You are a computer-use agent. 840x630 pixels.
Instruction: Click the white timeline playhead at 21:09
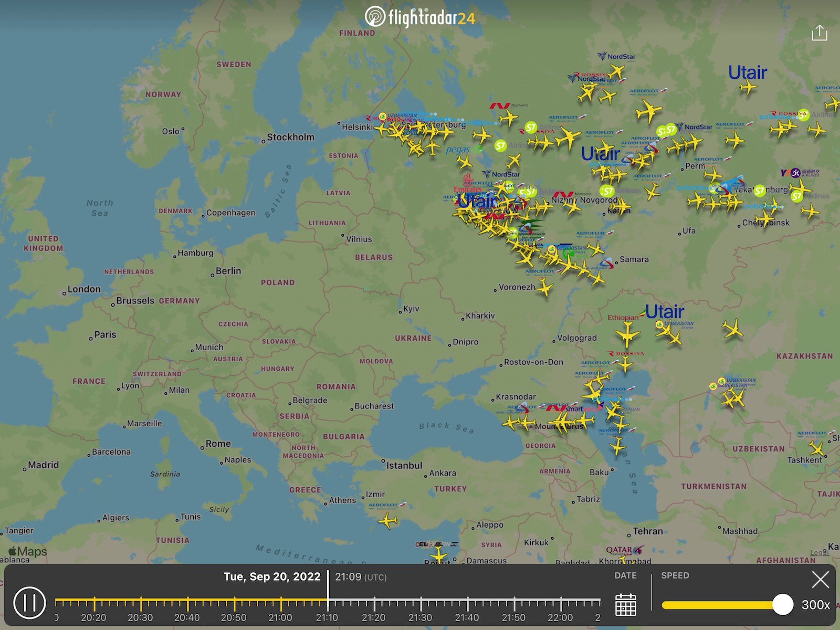pyautogui.click(x=328, y=592)
